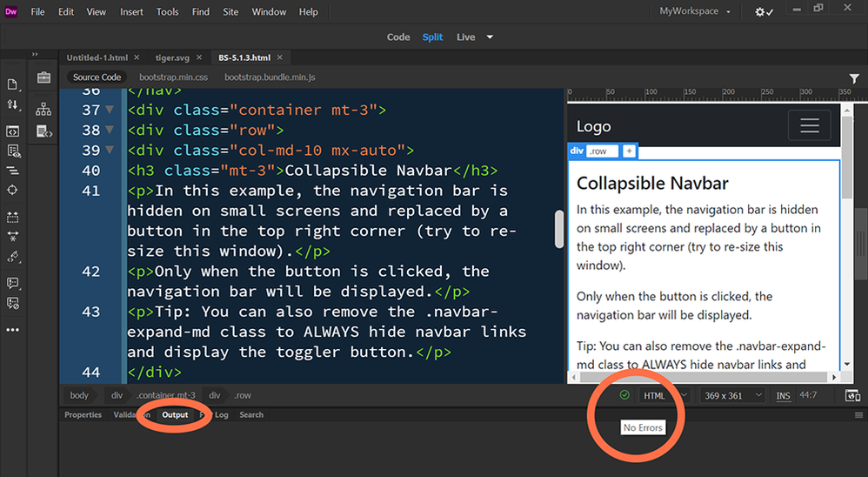Screen dimensions: 868x477
Task: Collapse code fold arrow on line 38
Action: (x=110, y=130)
